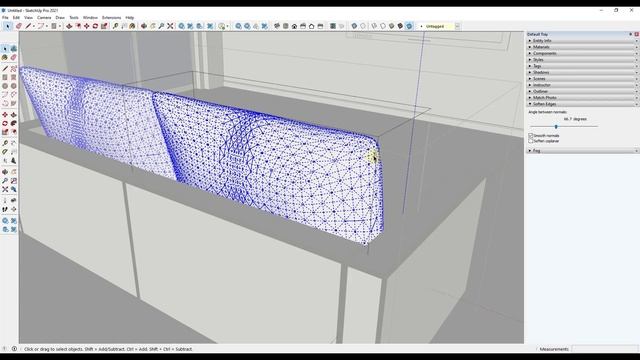Screen dimensions: 640x360
Task: Expand the Materials panel
Action: (x=582, y=47)
